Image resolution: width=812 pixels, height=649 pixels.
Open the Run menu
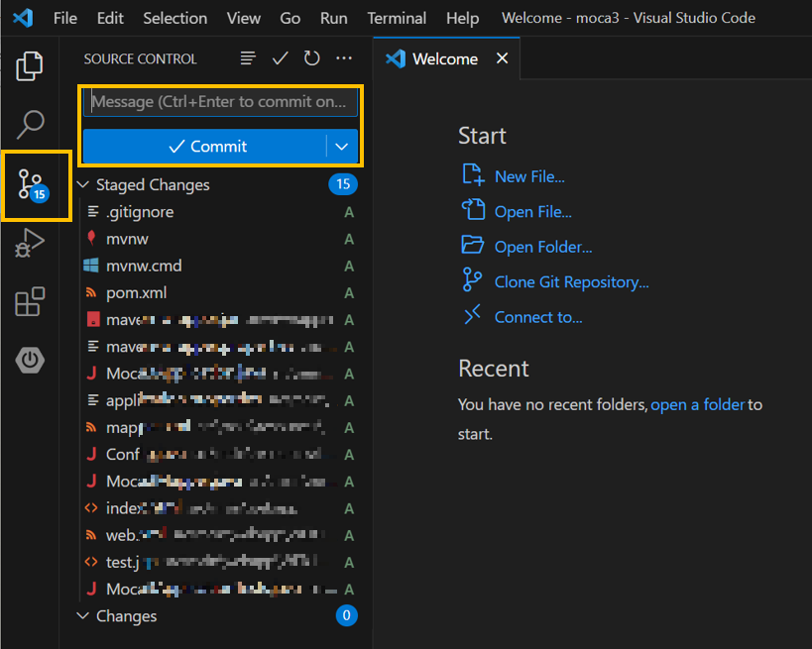click(x=333, y=18)
